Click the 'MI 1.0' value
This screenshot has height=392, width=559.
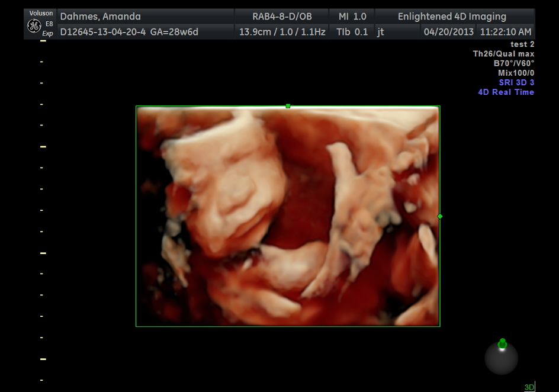pyautogui.click(x=352, y=17)
